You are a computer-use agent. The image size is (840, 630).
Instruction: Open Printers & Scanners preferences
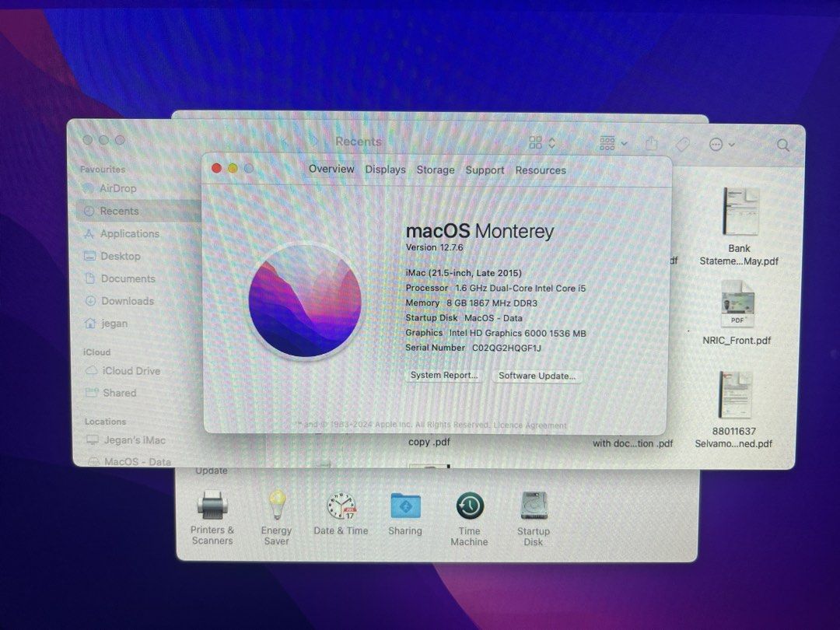tap(212, 517)
